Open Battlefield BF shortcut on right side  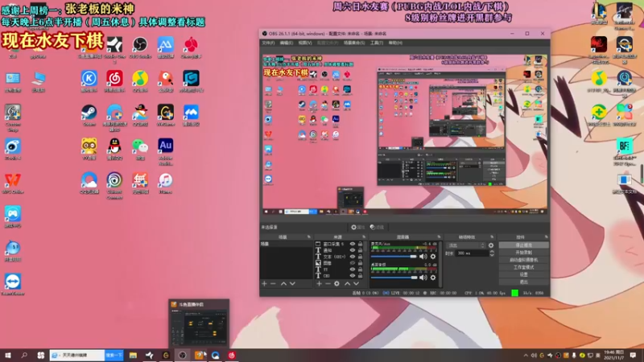pyautogui.click(x=625, y=146)
